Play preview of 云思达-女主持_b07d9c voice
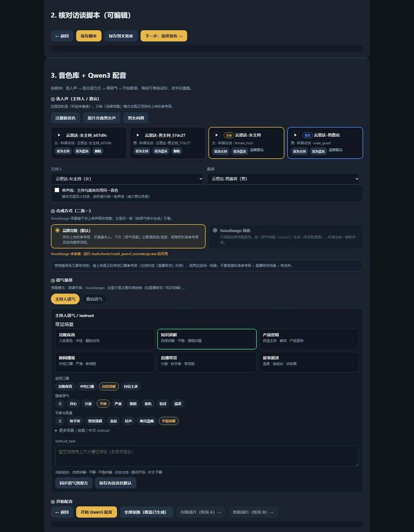 [x=59, y=135]
